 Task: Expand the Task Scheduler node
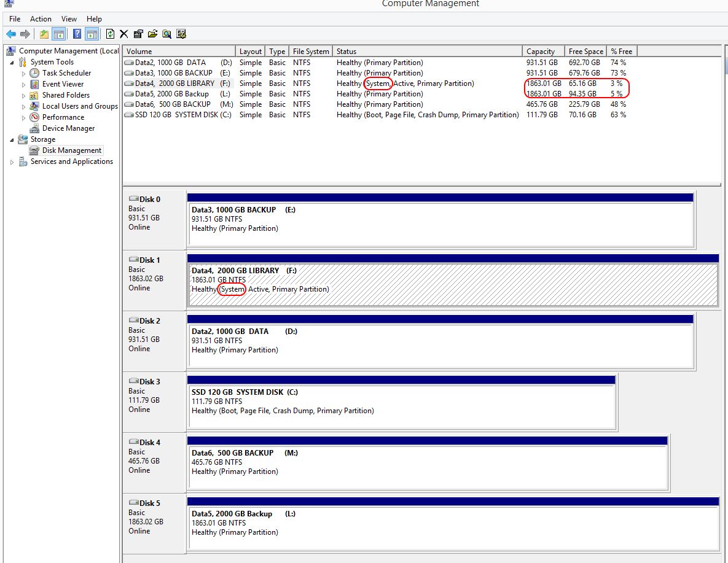(23, 73)
